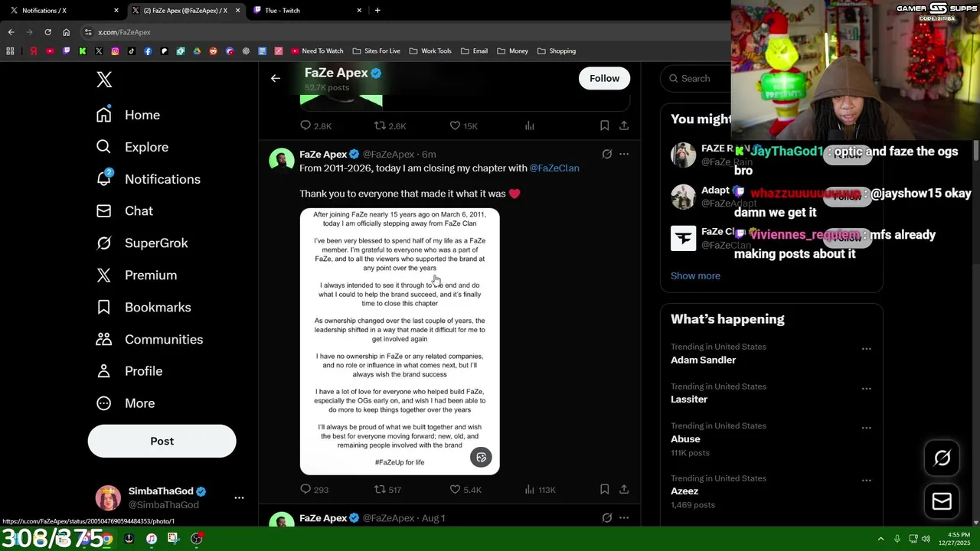Click Show more under suggested accounts
This screenshot has width=980, height=551.
(x=695, y=275)
